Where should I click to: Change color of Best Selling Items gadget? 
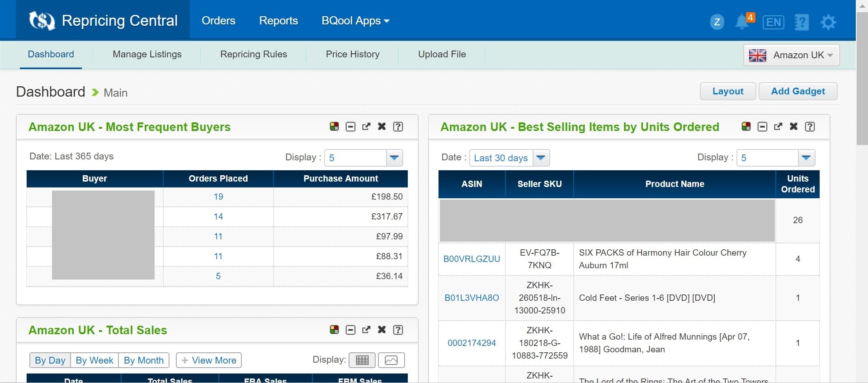tap(746, 126)
